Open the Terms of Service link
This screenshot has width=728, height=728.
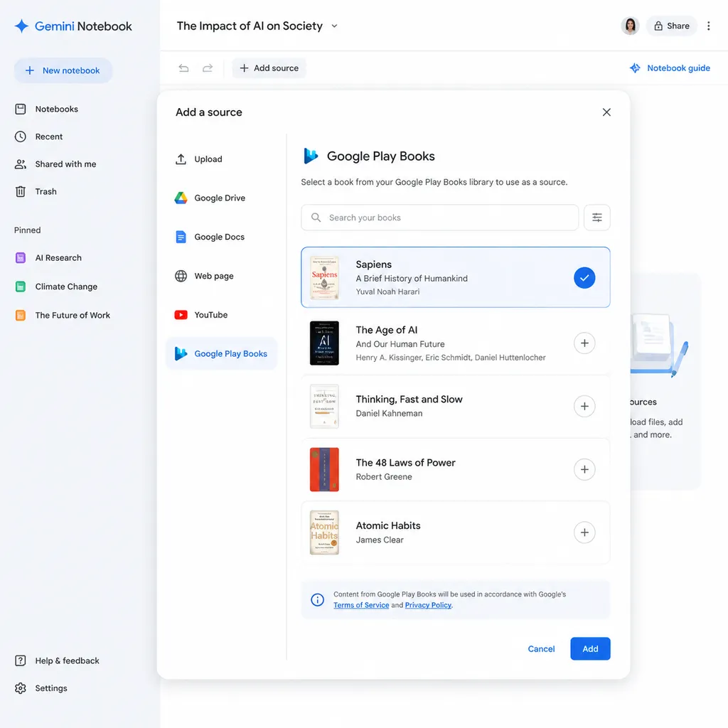360,606
